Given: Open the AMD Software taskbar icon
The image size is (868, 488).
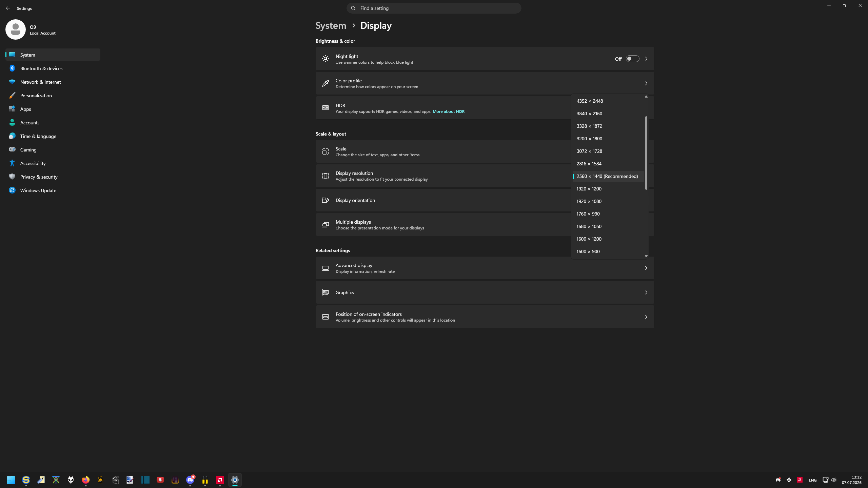Looking at the screenshot, I should point(220,480).
